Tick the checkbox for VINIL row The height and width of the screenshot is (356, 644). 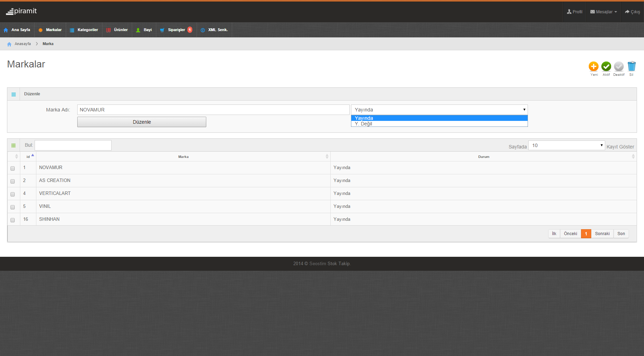pyautogui.click(x=13, y=207)
